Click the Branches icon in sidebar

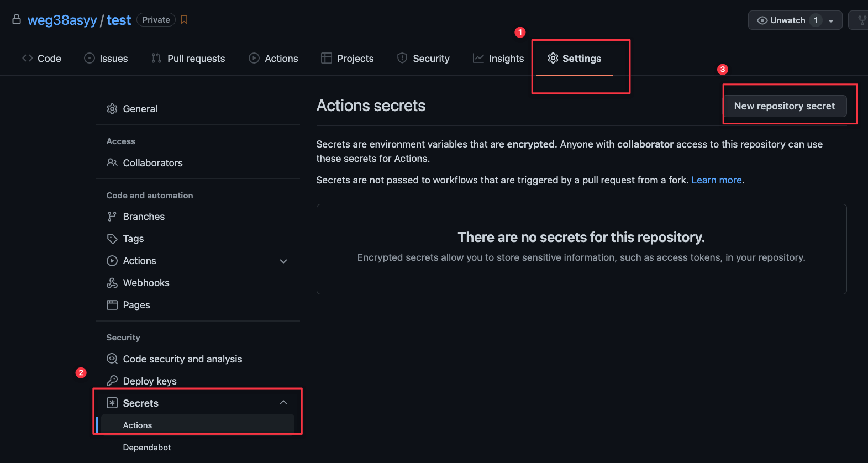click(112, 217)
